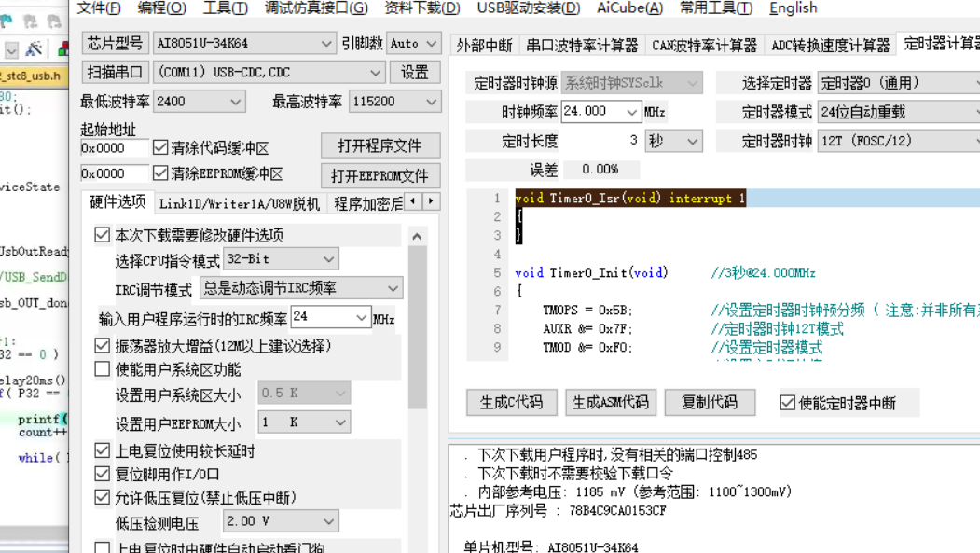Open the 工具(T) menu
Viewport: 980px width, 553px height.
click(x=225, y=8)
